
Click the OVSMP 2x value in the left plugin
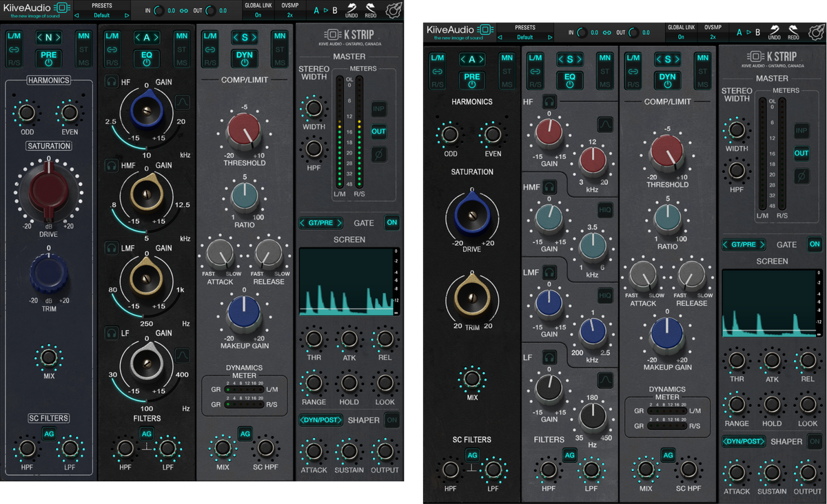[x=291, y=14]
